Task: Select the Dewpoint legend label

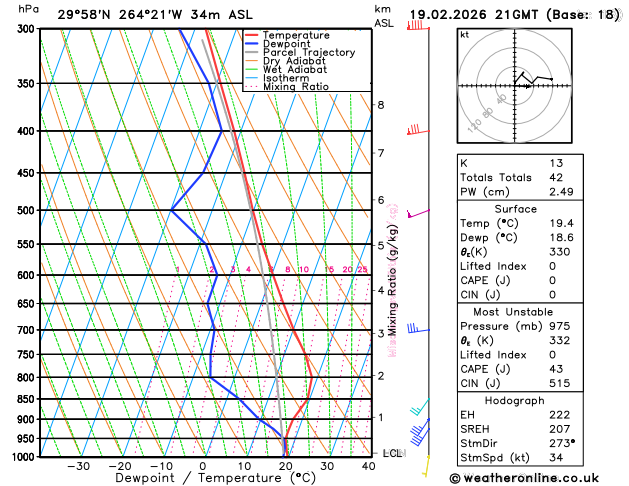Action: (286, 44)
